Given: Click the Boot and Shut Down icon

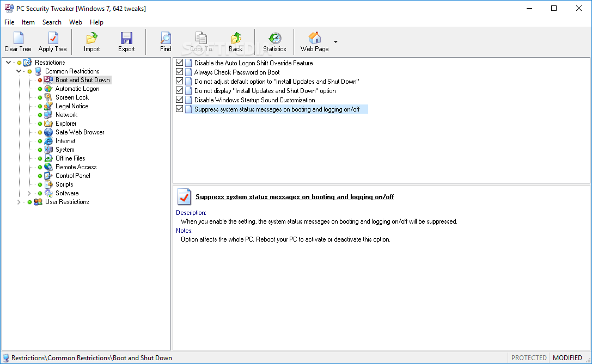Looking at the screenshot, I should coord(48,80).
